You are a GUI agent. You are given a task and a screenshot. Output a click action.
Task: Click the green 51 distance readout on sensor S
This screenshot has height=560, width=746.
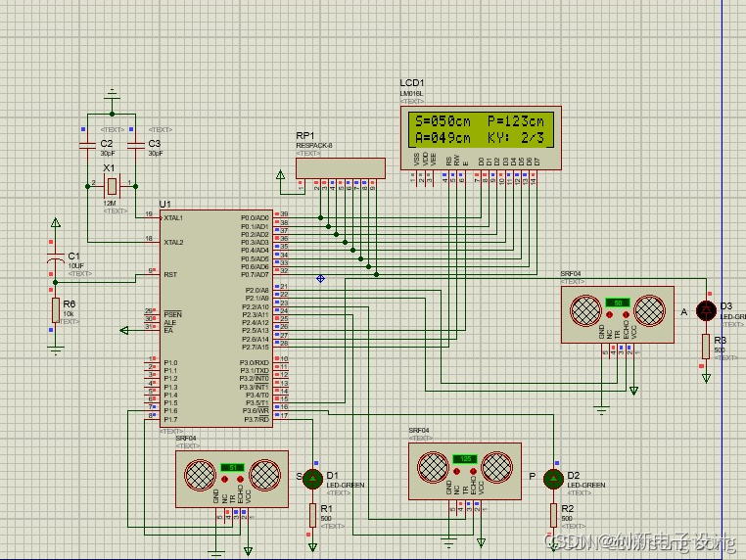(233, 468)
